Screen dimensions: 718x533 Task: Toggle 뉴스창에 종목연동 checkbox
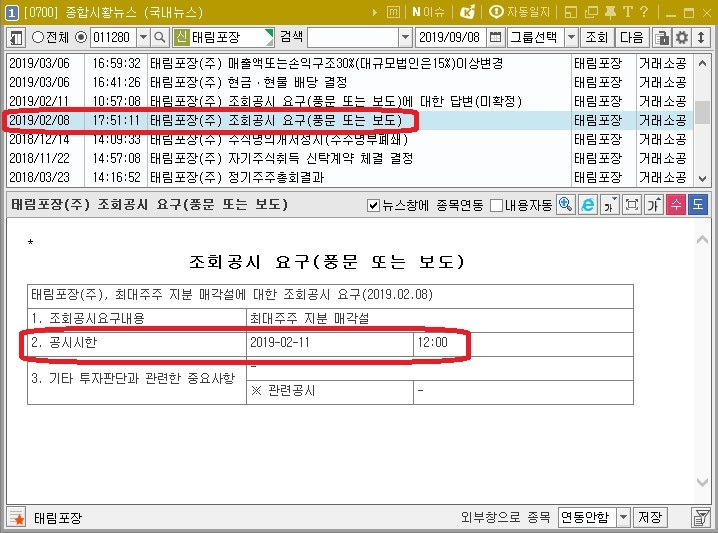click(x=374, y=205)
